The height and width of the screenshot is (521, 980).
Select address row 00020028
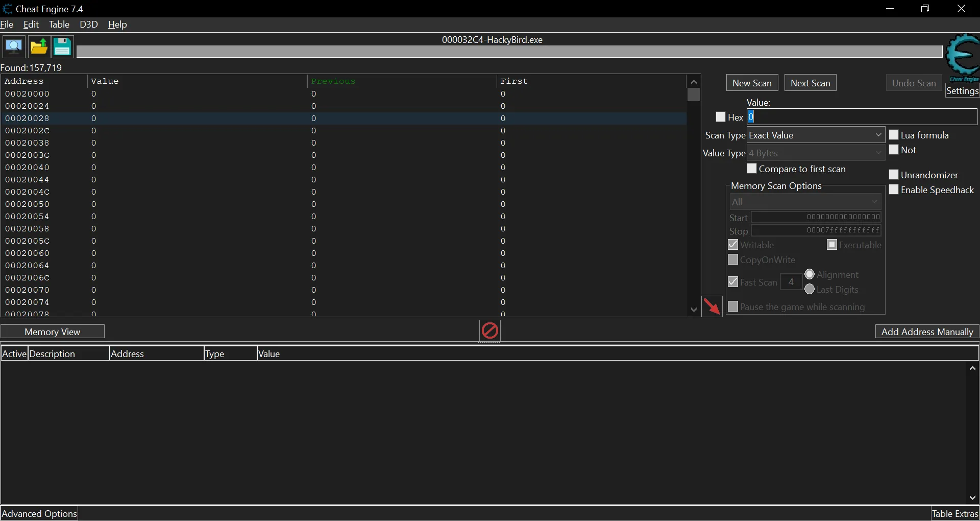click(x=344, y=119)
